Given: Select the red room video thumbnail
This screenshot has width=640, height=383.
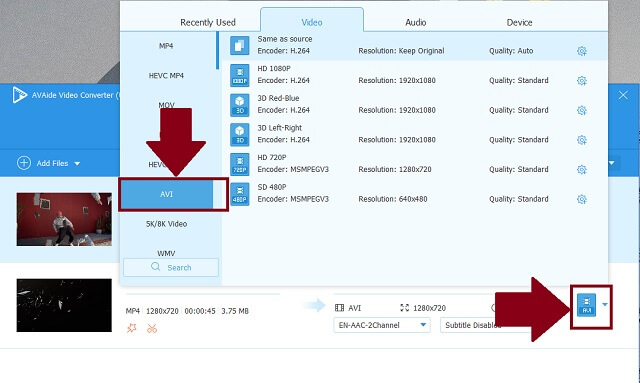Looking at the screenshot, I should [64, 219].
